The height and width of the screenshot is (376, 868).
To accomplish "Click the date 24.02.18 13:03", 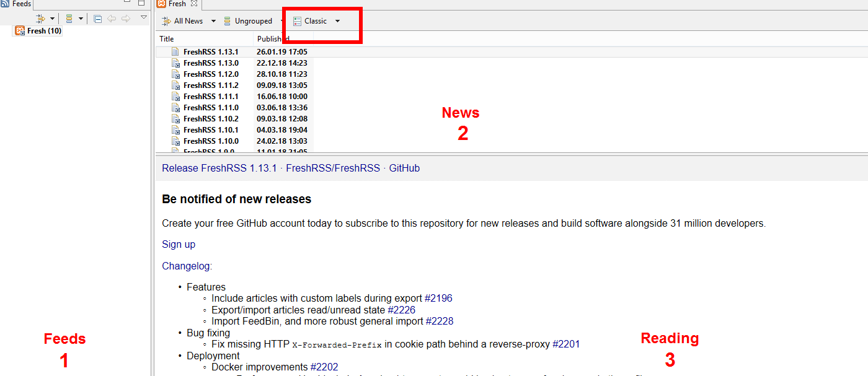I will click(282, 141).
